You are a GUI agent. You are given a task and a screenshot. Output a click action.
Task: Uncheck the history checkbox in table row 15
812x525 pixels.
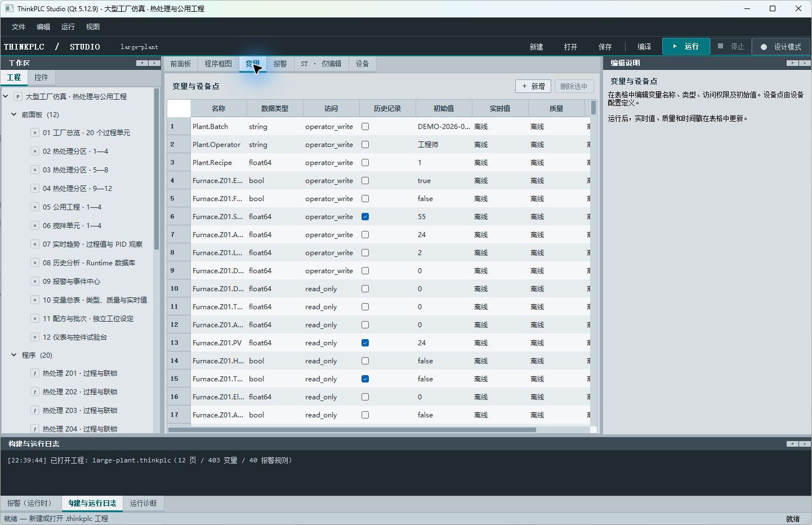tap(365, 379)
